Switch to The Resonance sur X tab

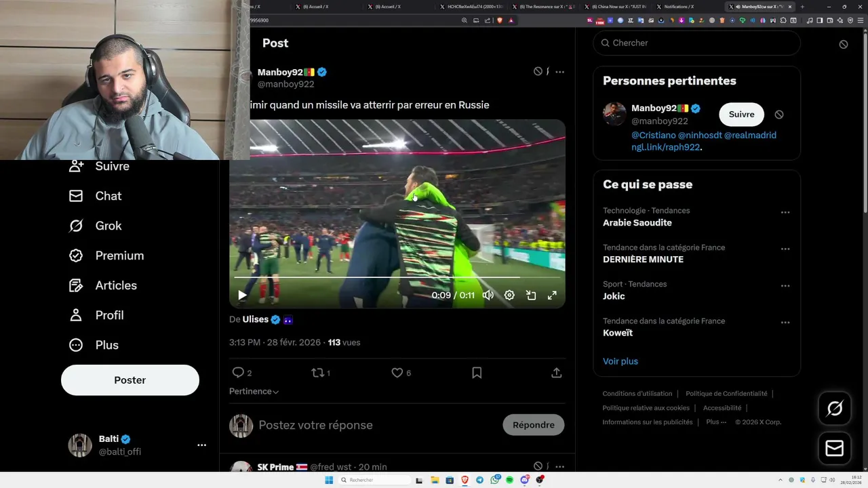[542, 7]
